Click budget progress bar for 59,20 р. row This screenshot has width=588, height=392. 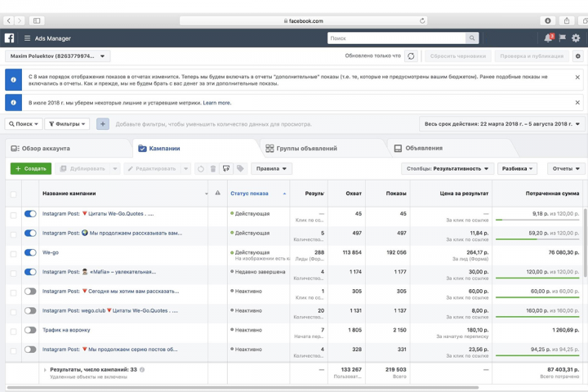click(537, 239)
